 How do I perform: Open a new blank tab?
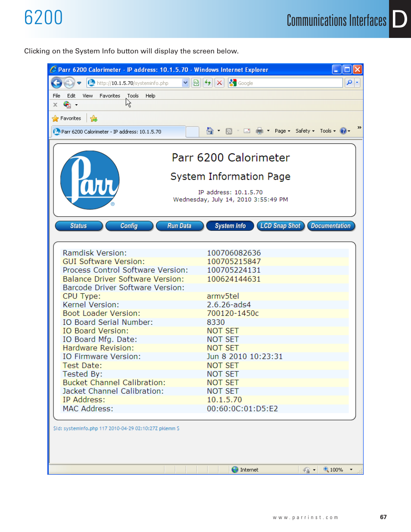(193, 132)
